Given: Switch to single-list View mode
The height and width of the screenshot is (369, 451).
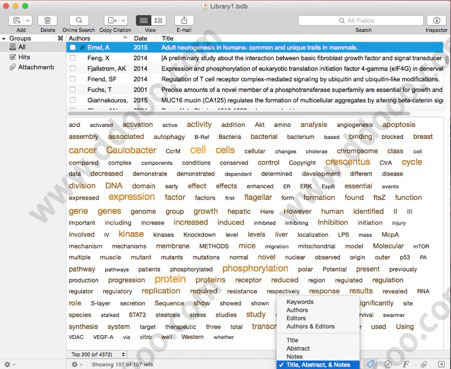Looking at the screenshot, I should click(x=143, y=21).
